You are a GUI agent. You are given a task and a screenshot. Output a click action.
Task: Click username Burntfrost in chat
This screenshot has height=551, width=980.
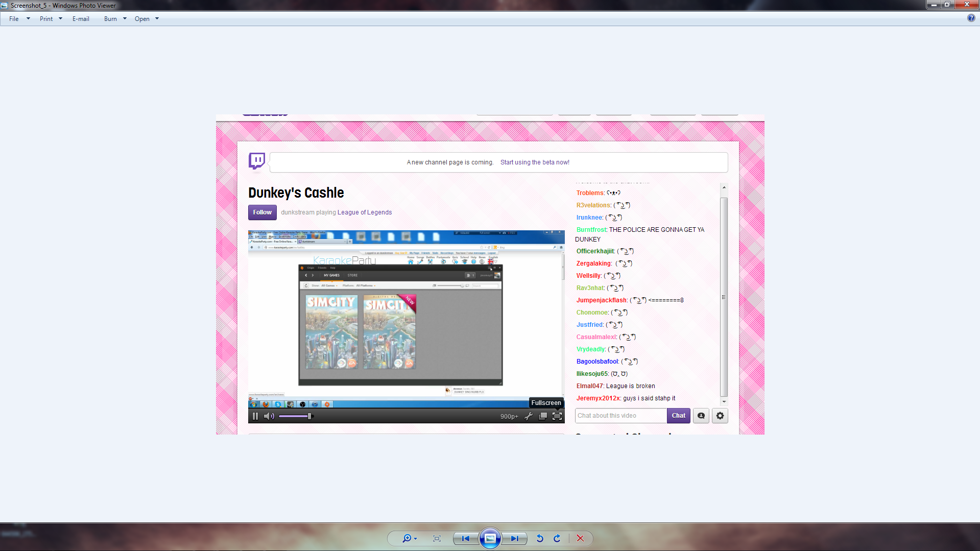point(591,230)
